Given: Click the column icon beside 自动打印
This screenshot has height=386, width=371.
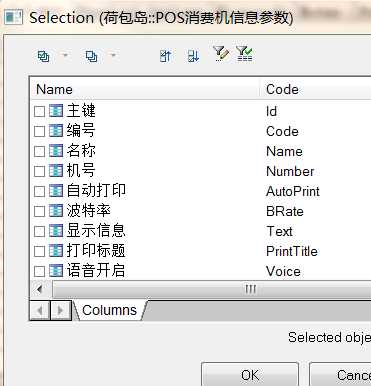Looking at the screenshot, I should (x=56, y=191).
